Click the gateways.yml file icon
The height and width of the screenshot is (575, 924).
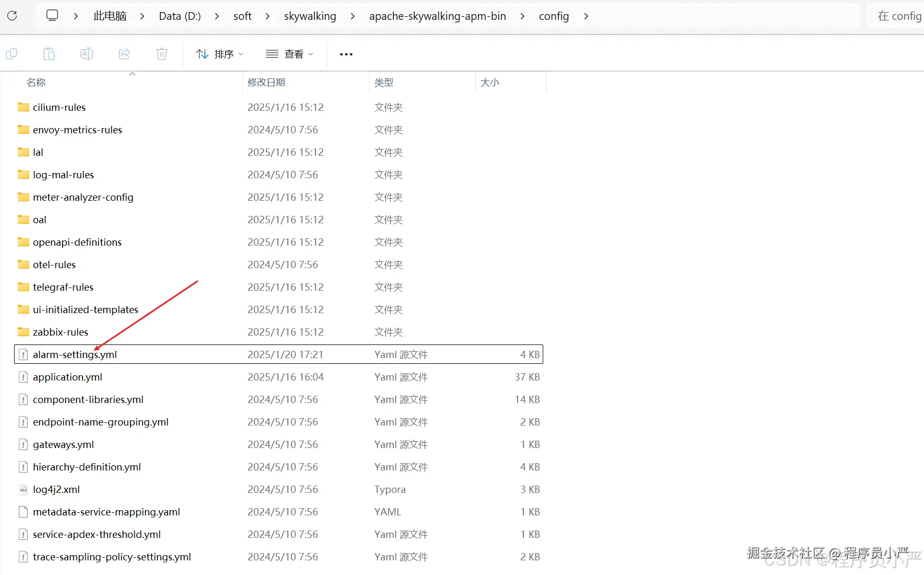24,444
